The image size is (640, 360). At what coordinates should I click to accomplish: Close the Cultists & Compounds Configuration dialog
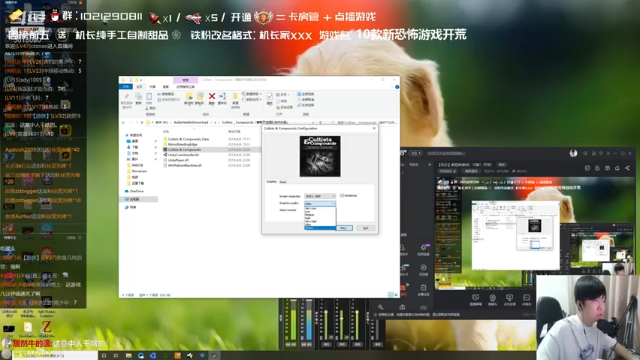click(x=374, y=128)
